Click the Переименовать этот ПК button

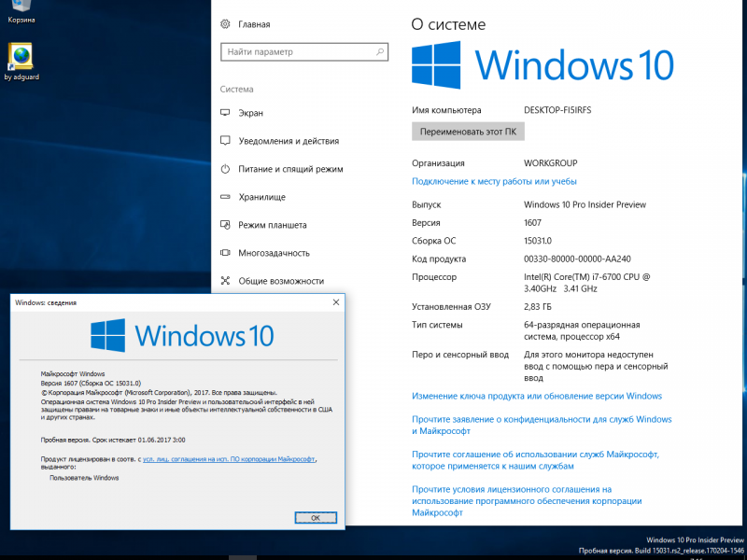468,132
